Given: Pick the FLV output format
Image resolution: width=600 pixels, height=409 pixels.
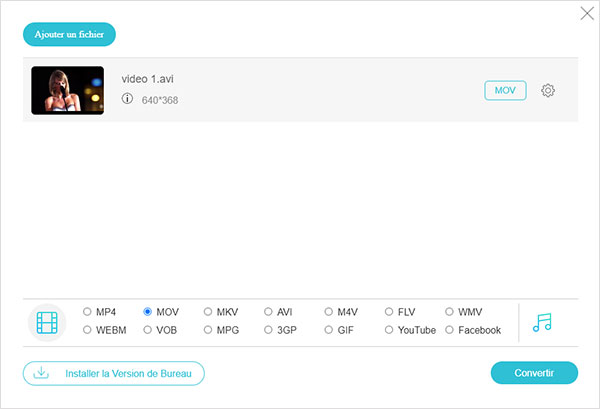Looking at the screenshot, I should pos(389,311).
